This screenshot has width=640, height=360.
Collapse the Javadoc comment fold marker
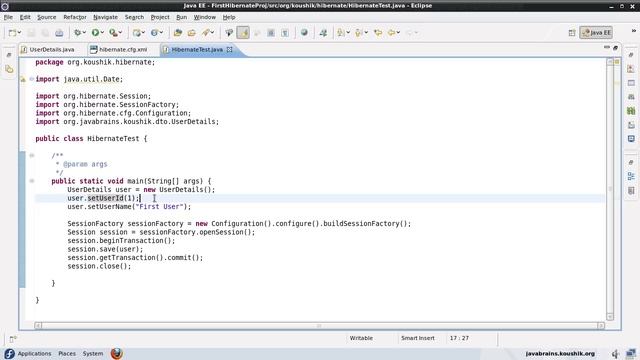tap(32, 155)
